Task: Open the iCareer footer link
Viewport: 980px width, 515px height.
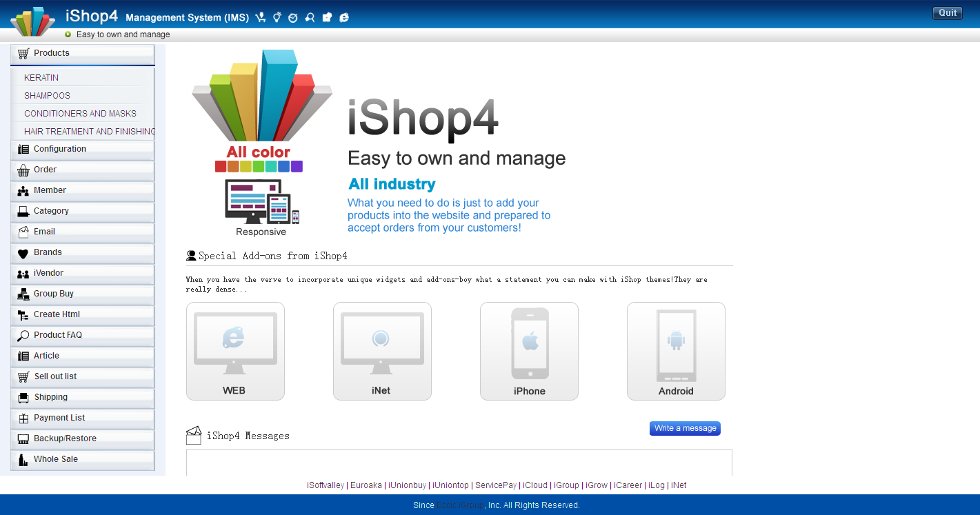Action: point(628,485)
